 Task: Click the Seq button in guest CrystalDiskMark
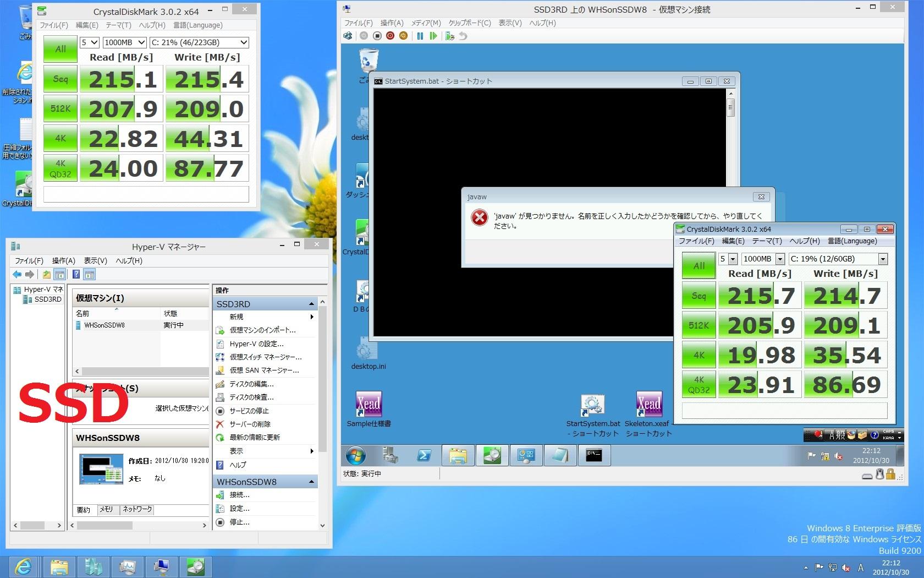(x=698, y=296)
